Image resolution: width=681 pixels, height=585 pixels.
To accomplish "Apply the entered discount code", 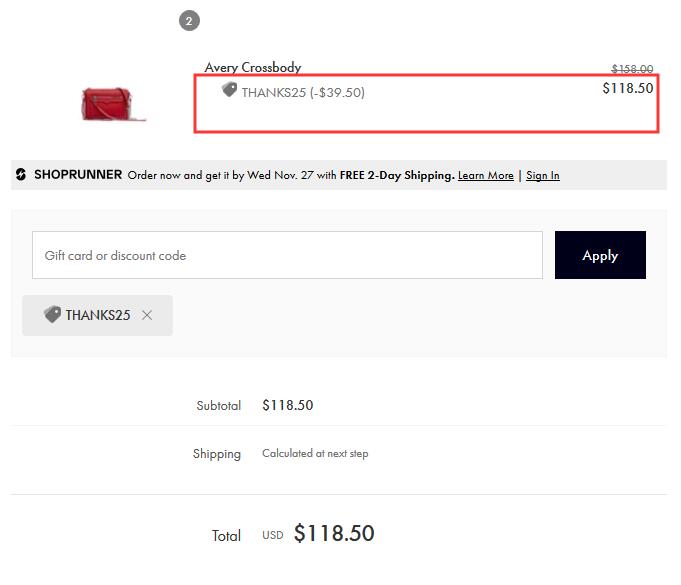I will coord(600,255).
